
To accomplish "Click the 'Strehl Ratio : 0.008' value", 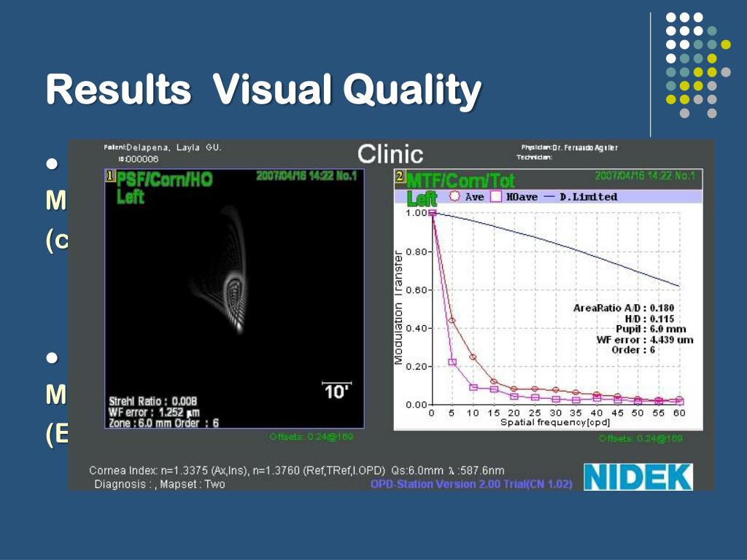I will point(153,401).
